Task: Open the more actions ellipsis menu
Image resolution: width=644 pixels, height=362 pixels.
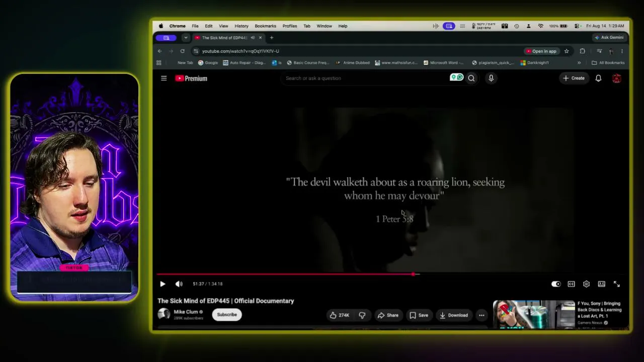Action: coord(481,315)
